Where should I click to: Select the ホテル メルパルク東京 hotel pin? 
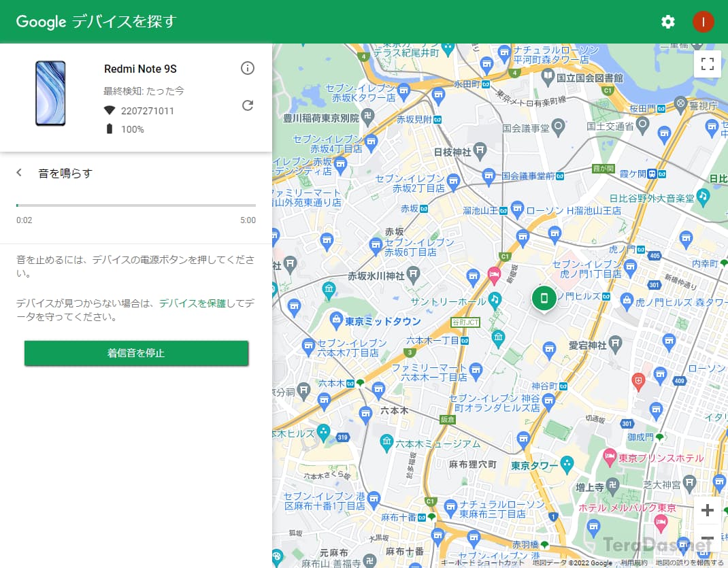(661, 524)
